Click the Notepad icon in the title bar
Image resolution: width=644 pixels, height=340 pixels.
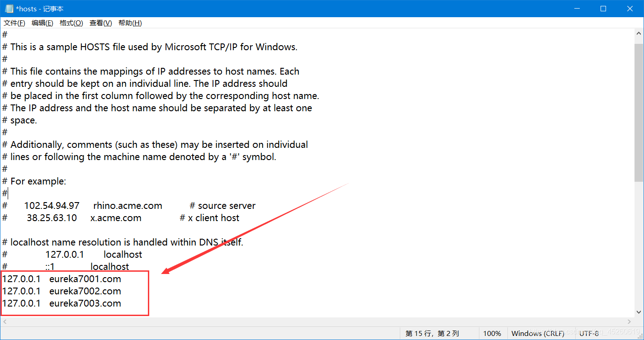coord(9,9)
